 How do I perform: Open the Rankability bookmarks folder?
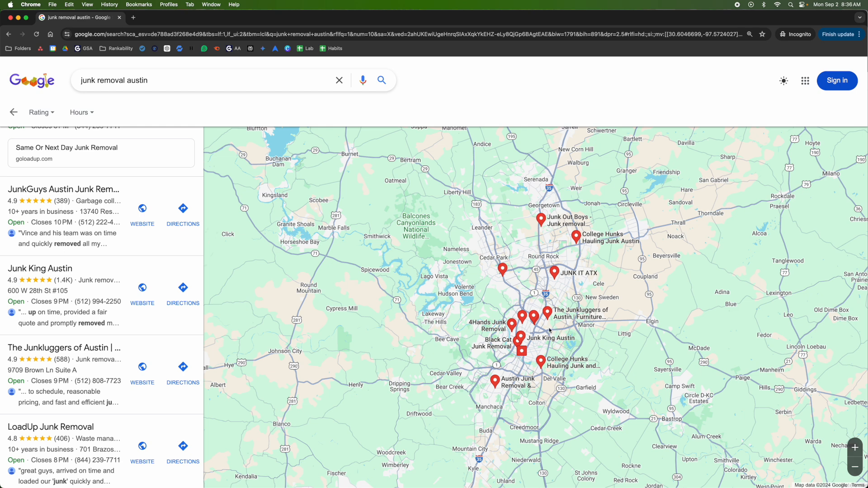click(116, 48)
